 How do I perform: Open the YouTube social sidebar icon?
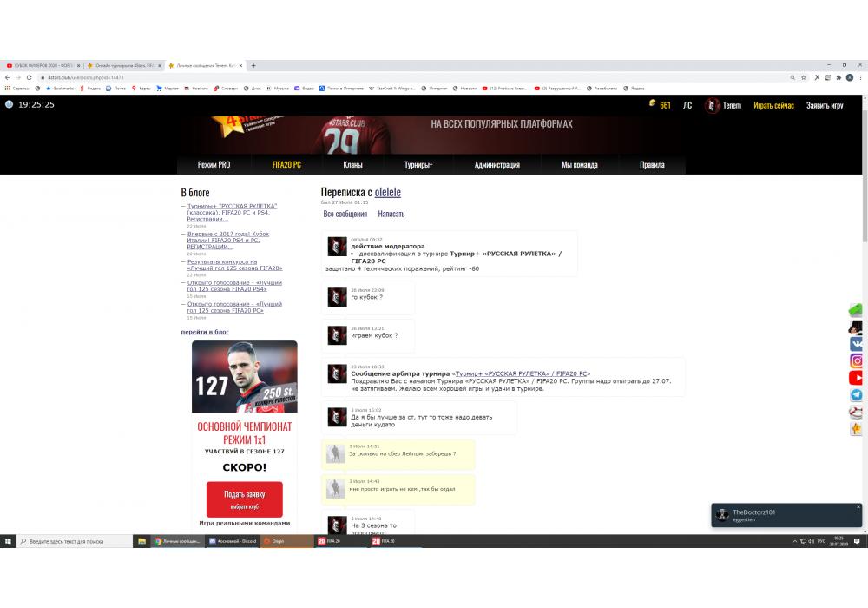856,378
